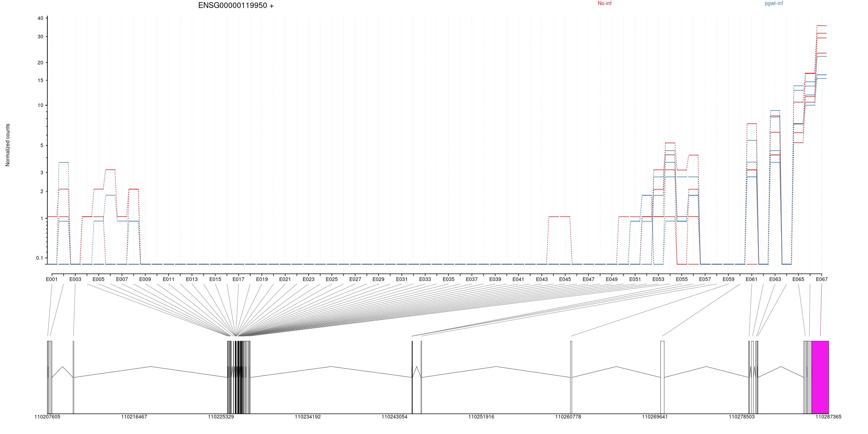Viewport: 868px width, 434px height.
Task: Click exon label E055
Action: click(682, 279)
